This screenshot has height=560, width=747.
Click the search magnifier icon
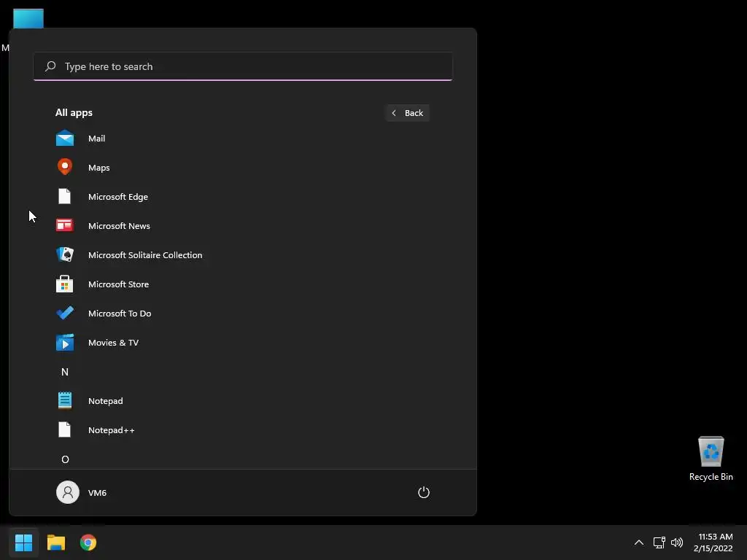(x=50, y=66)
